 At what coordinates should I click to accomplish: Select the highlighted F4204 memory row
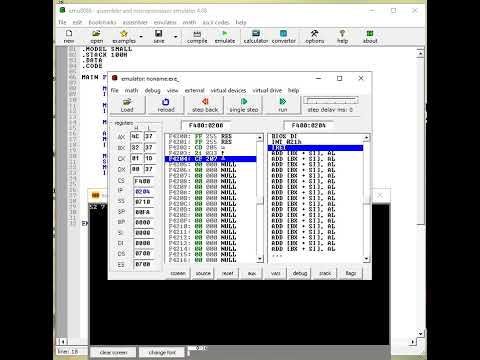[x=211, y=159]
